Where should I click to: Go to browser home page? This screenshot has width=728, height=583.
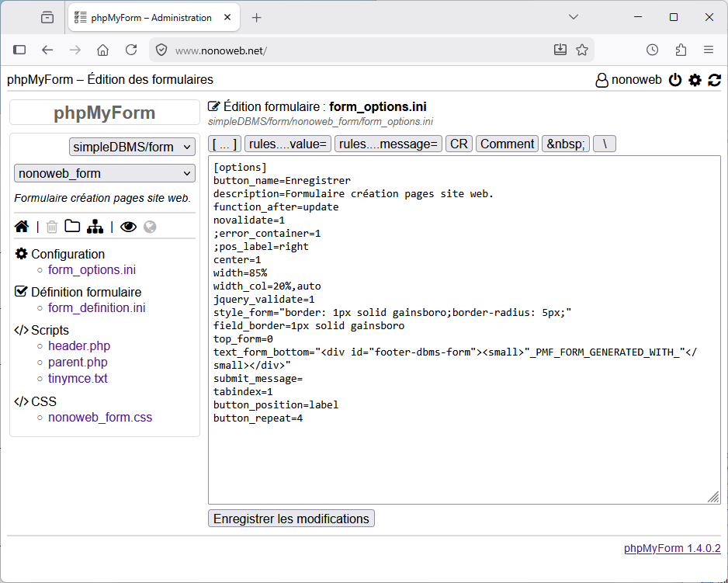click(x=102, y=50)
